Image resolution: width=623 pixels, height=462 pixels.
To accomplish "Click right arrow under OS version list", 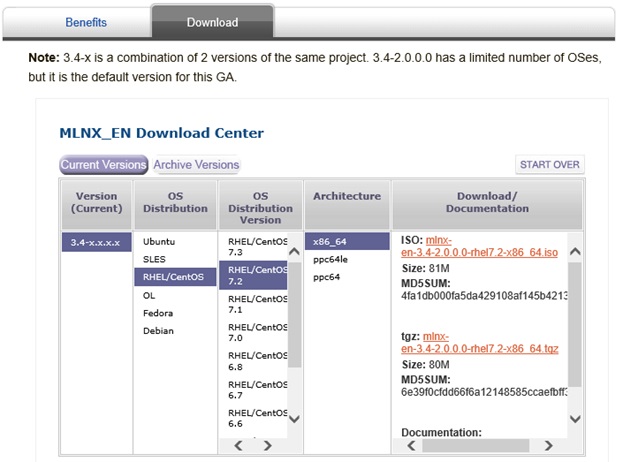I will [x=268, y=446].
